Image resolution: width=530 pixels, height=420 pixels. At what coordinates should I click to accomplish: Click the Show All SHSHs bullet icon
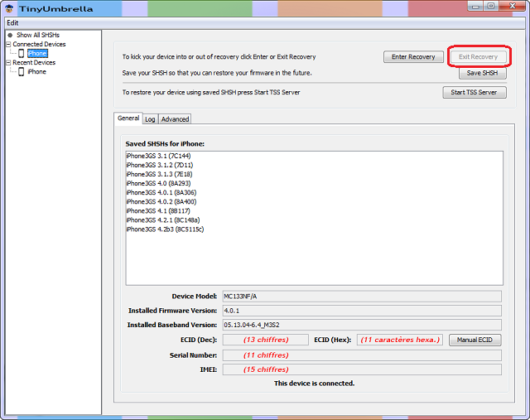tap(10, 35)
